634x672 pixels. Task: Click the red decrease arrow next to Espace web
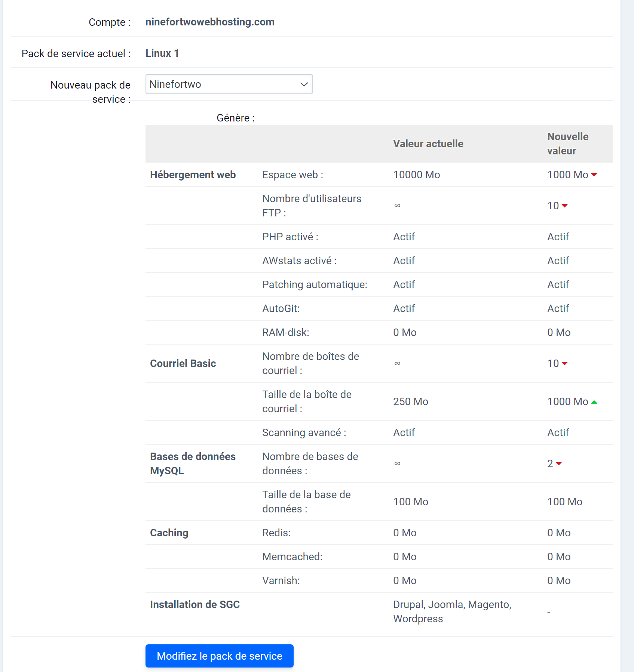pyautogui.click(x=594, y=175)
